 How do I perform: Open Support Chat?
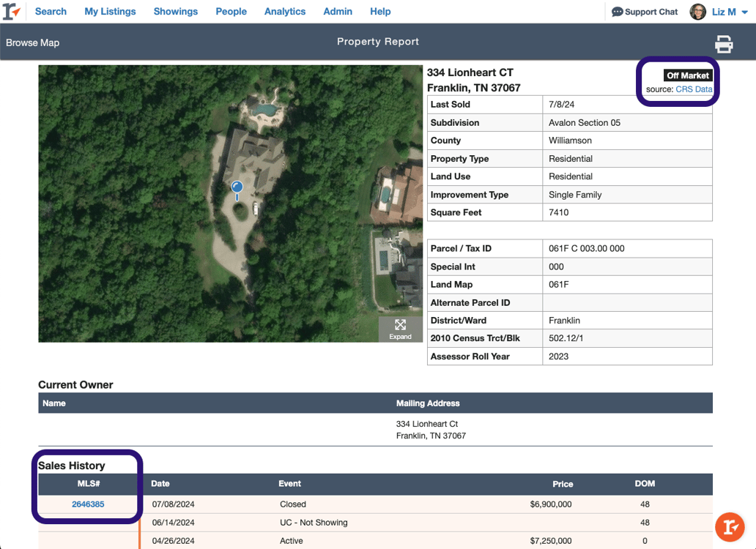[645, 12]
